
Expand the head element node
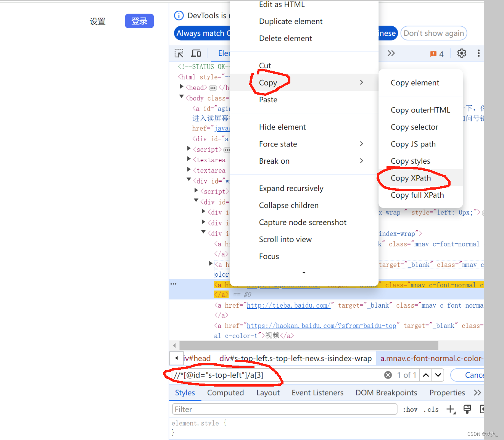point(182,87)
